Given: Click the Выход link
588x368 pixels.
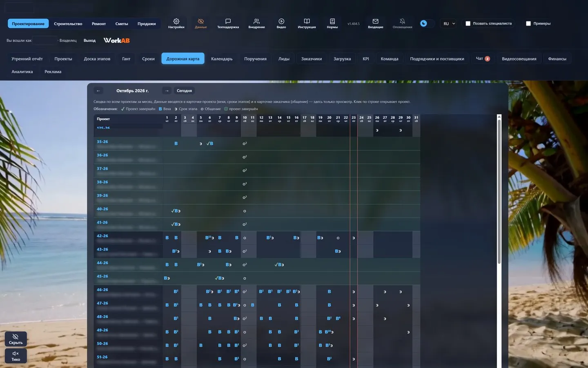Looking at the screenshot, I should click(89, 40).
